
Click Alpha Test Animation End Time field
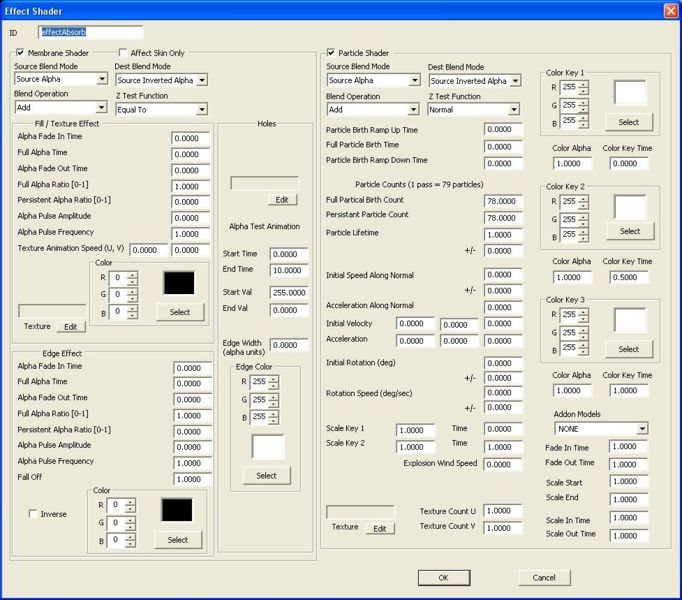coord(289,270)
